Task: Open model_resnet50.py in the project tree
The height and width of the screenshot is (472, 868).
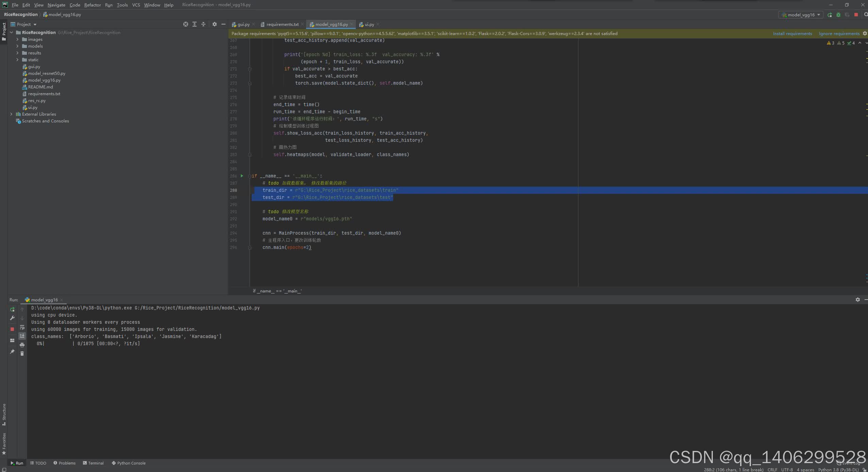Action: click(x=47, y=73)
